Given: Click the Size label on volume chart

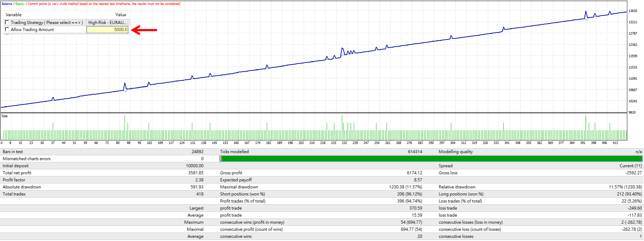Looking at the screenshot, I should pyautogui.click(x=5, y=116).
